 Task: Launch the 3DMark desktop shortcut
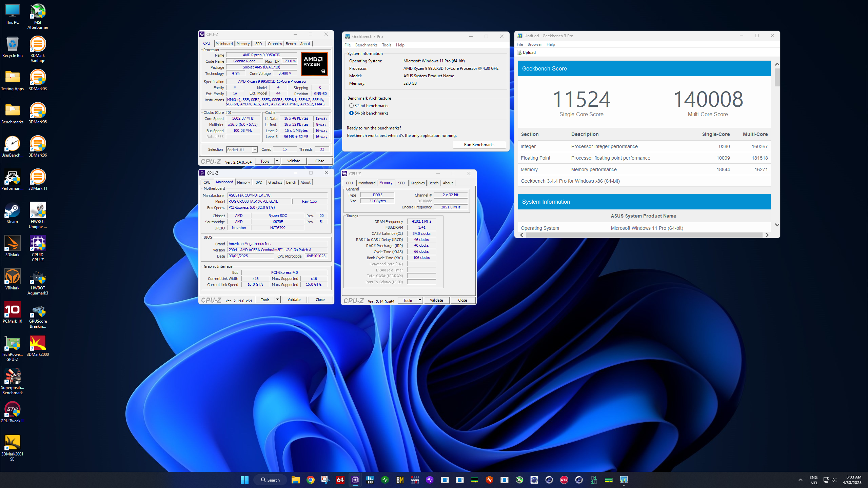[x=12, y=246]
